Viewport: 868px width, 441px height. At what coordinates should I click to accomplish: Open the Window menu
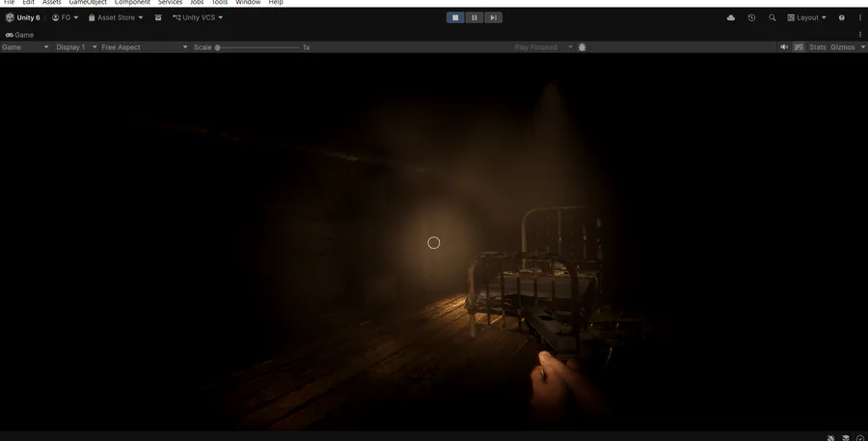coord(248,2)
